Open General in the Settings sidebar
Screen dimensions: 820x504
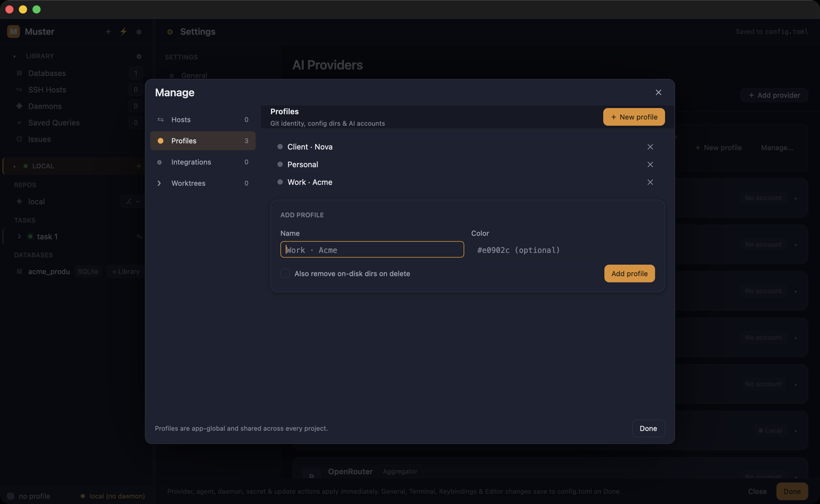pyautogui.click(x=194, y=75)
